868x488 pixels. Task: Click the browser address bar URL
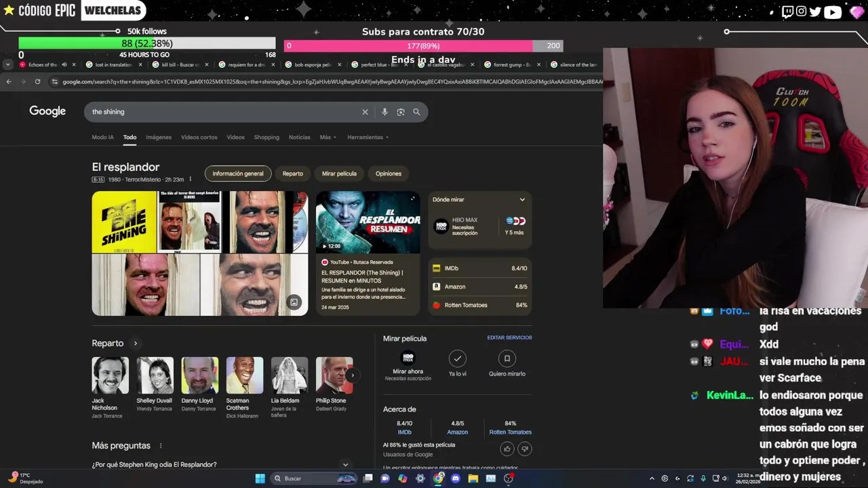pos(332,81)
